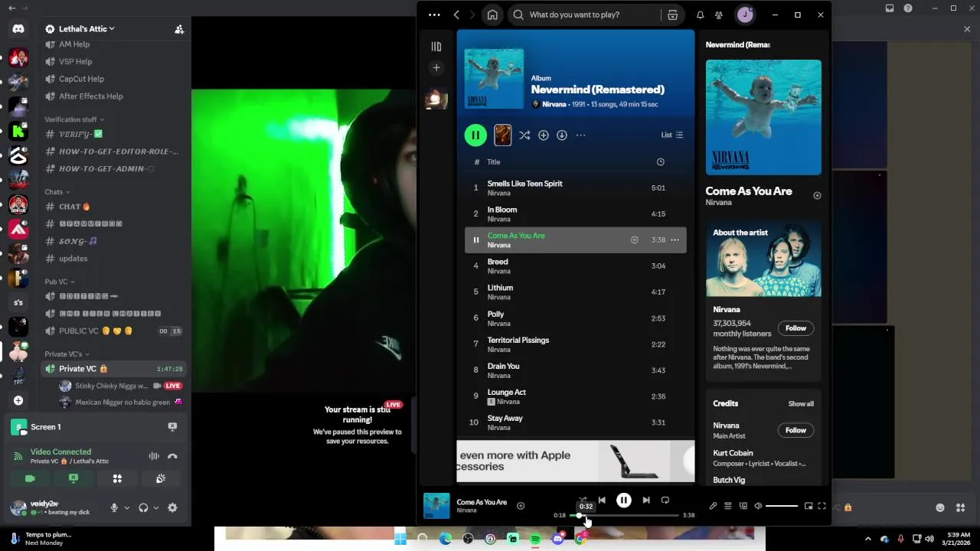Click the large Nevermind cover in Now Playing
This screenshot has width=980, height=551.
(x=763, y=118)
